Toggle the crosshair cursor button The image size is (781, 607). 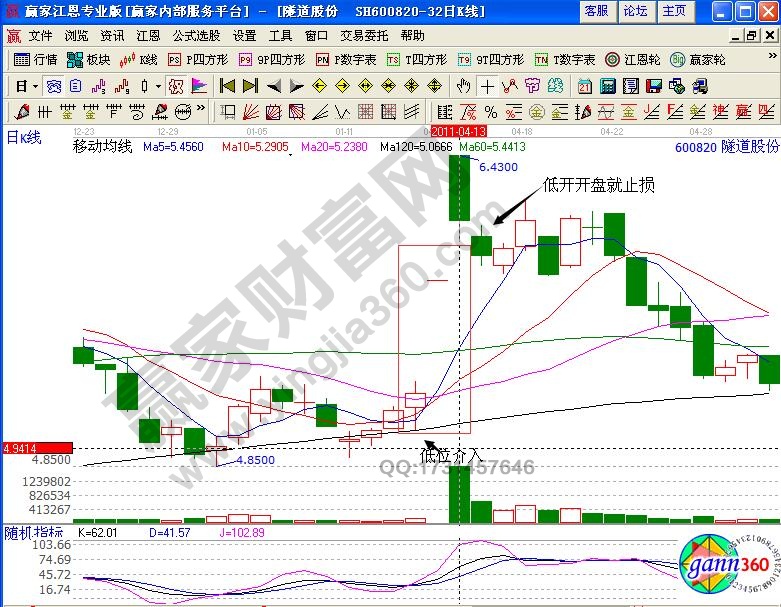pyautogui.click(x=487, y=85)
